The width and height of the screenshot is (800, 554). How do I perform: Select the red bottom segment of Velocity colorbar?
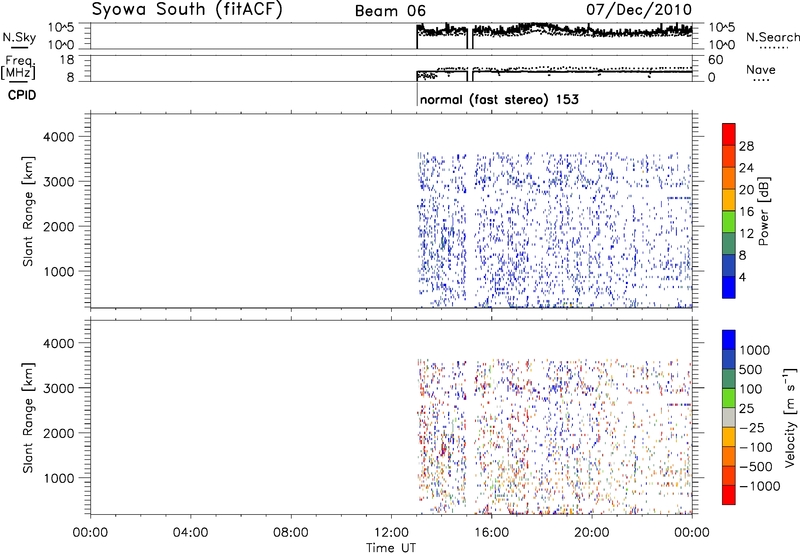[x=729, y=495]
